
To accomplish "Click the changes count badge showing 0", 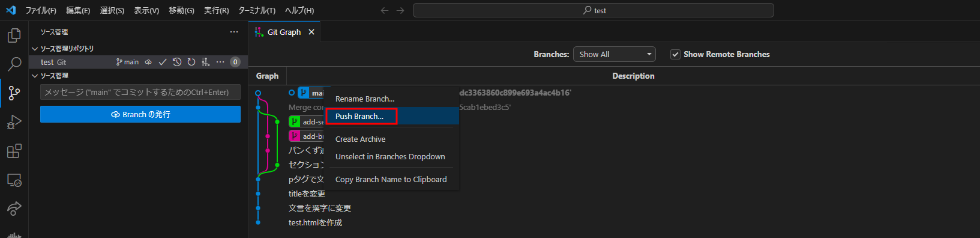I will coord(235,62).
